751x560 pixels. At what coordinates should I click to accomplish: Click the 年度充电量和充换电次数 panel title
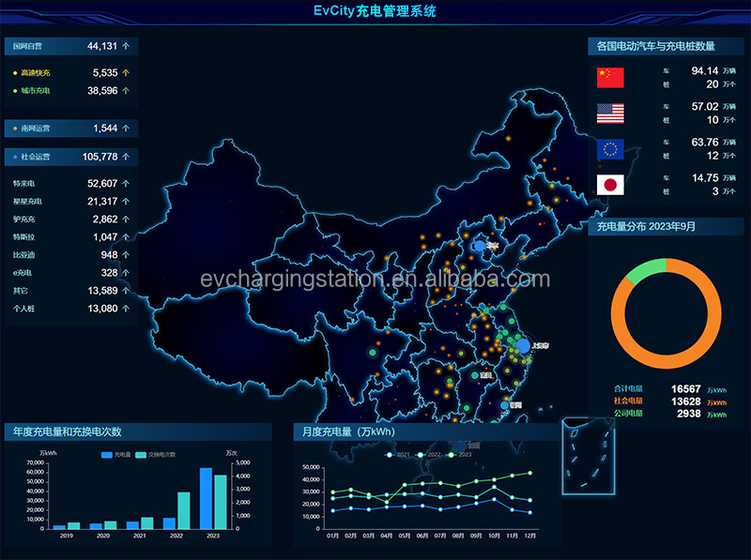click(x=67, y=431)
